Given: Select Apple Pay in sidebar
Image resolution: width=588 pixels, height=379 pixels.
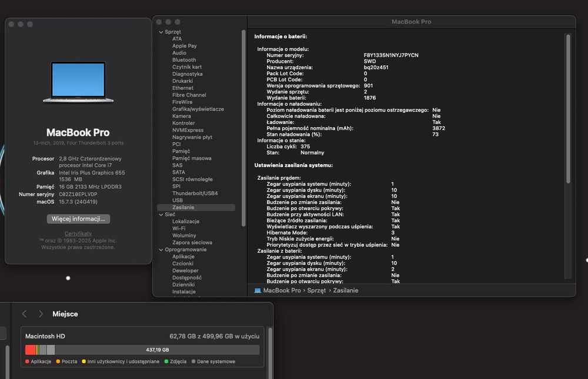Looking at the screenshot, I should pos(184,46).
